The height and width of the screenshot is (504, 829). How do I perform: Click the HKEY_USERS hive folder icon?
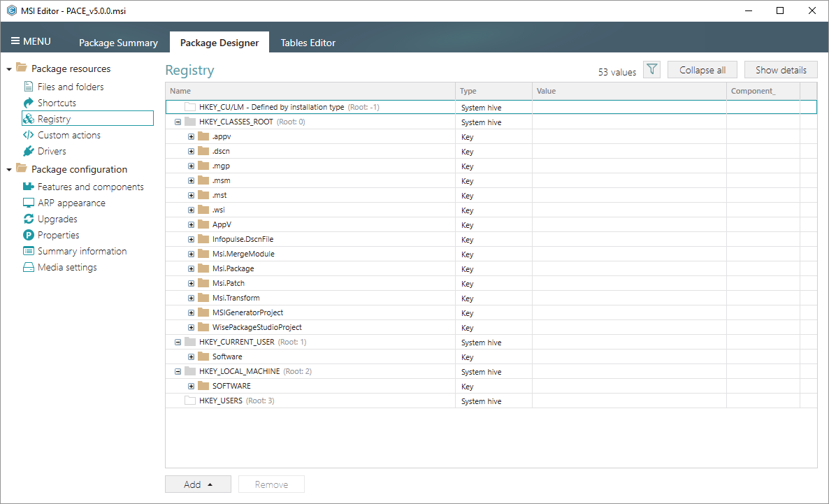(190, 401)
